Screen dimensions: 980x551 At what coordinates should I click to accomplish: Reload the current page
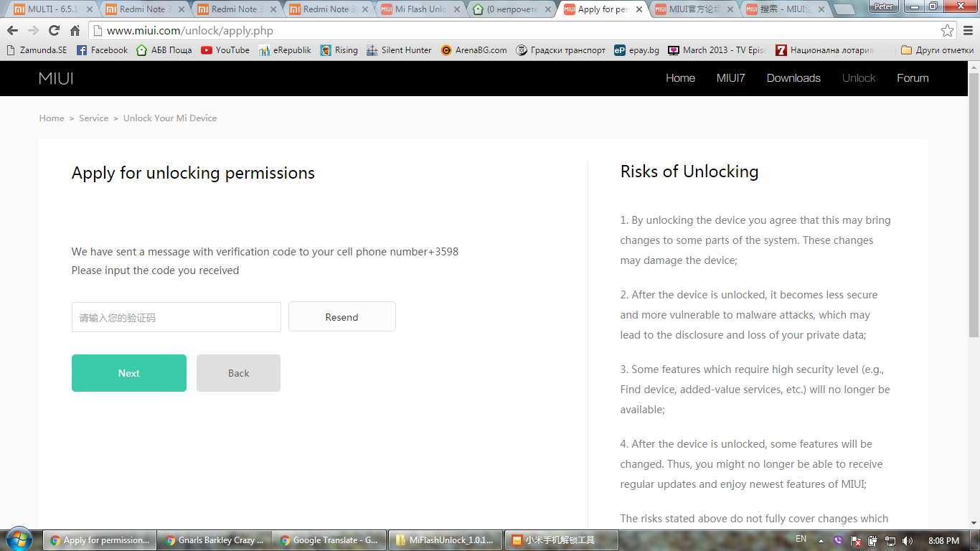[54, 31]
